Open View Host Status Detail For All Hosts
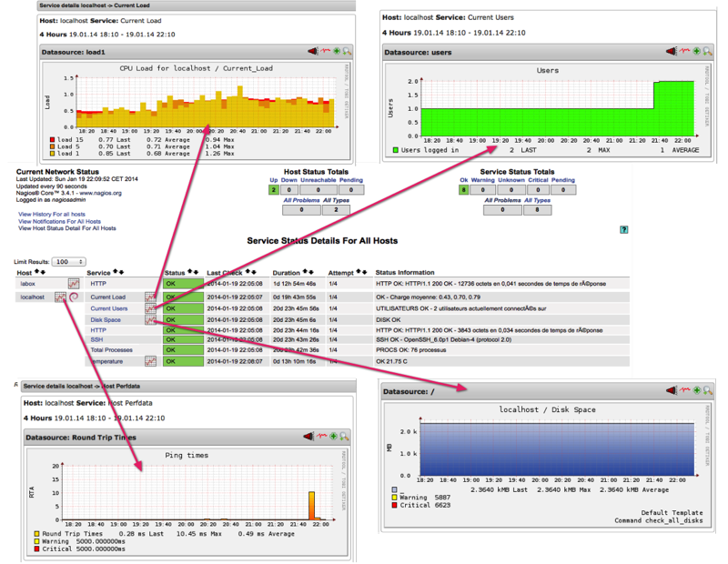 (66, 229)
